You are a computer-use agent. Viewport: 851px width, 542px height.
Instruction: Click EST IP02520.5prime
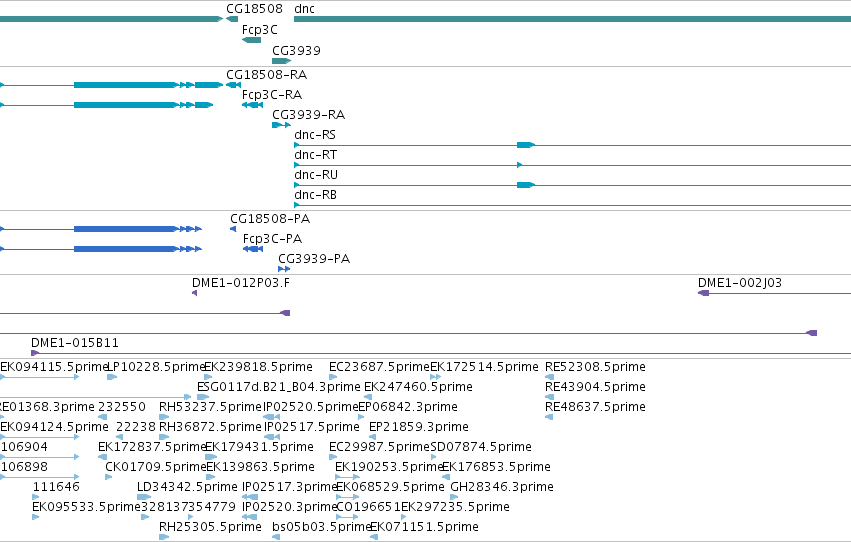[x=311, y=407]
